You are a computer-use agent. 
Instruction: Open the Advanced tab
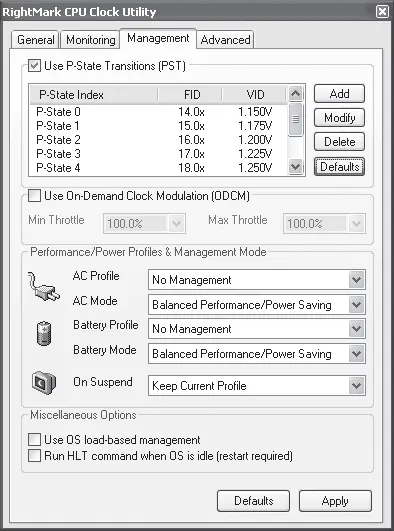tap(225, 40)
